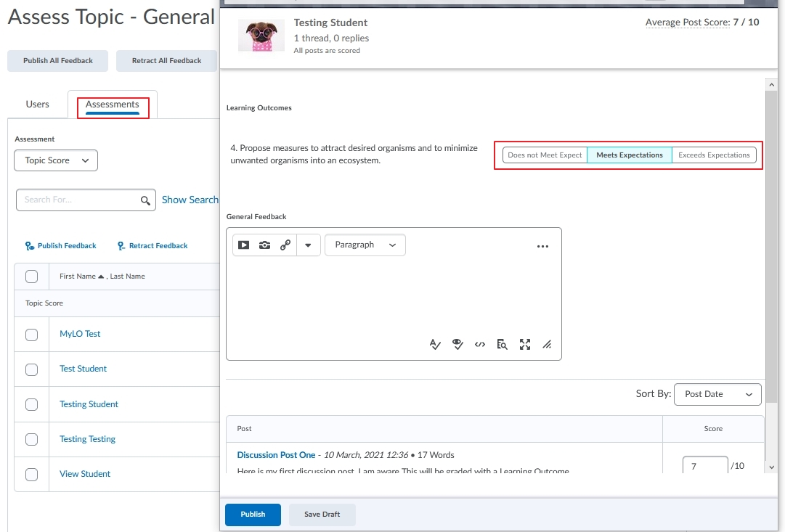Screen dimensions: 785x532
Task: Open Testing Student user link
Action: coord(89,404)
